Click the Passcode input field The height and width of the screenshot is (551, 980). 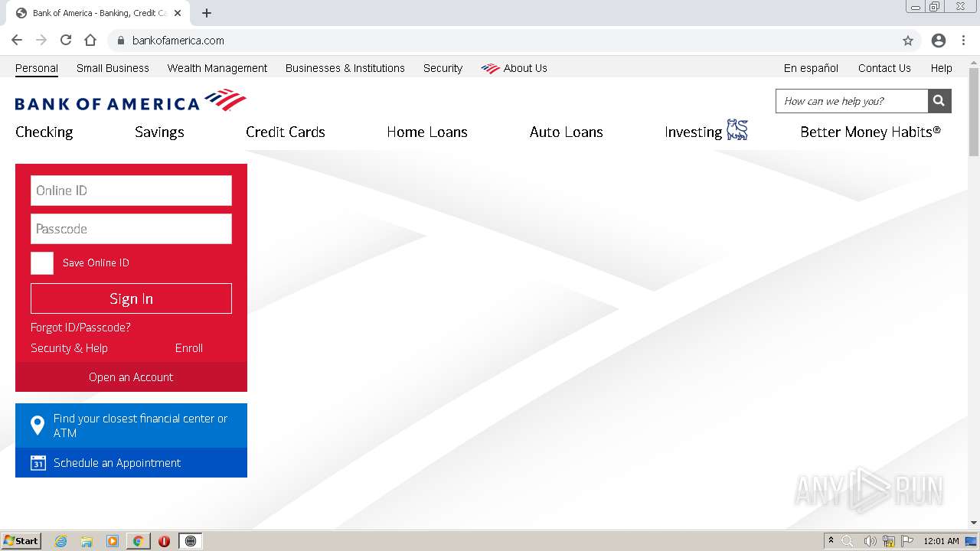[131, 229]
